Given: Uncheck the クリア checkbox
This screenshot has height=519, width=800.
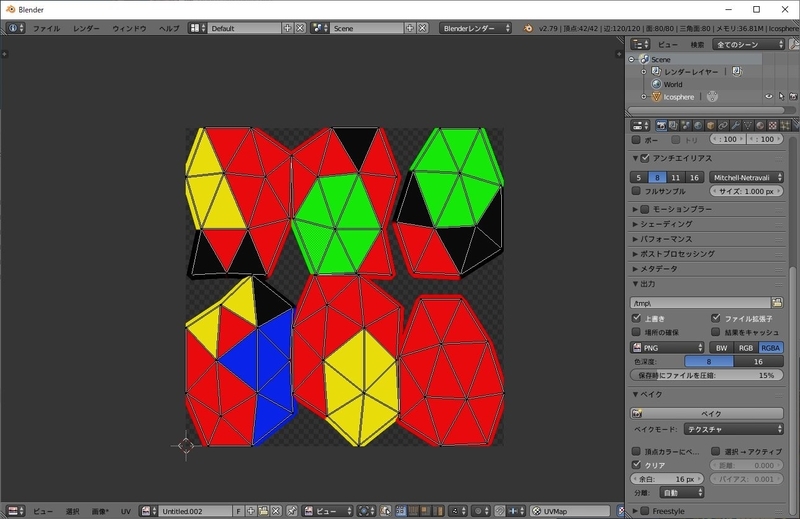Looking at the screenshot, I should click(636, 465).
